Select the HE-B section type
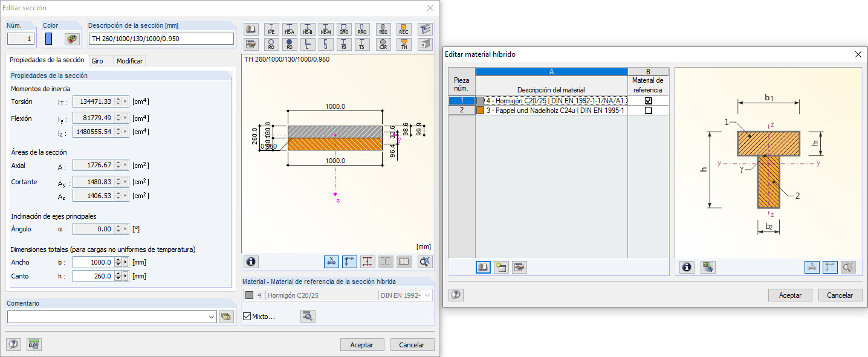 308,29
